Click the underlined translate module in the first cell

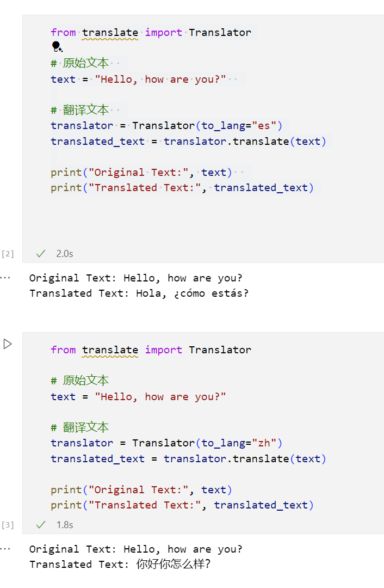coord(110,33)
